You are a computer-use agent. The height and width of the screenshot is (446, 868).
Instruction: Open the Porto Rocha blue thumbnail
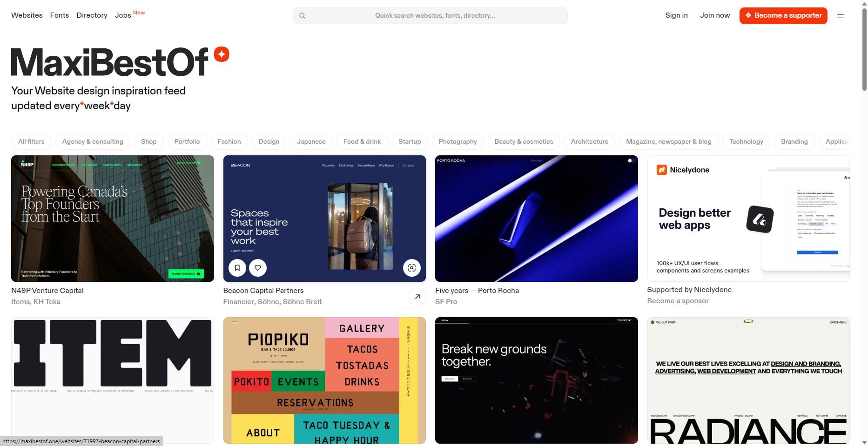[537, 219]
